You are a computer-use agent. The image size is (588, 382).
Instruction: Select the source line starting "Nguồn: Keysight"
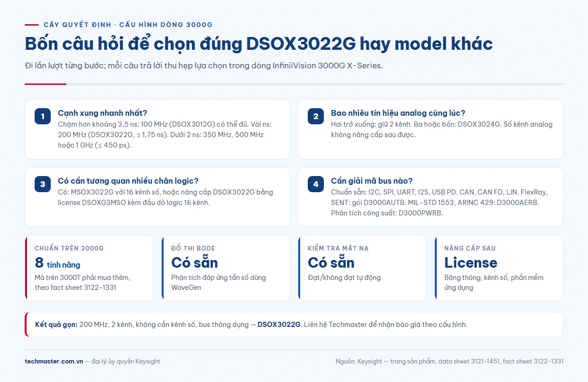[x=450, y=362]
